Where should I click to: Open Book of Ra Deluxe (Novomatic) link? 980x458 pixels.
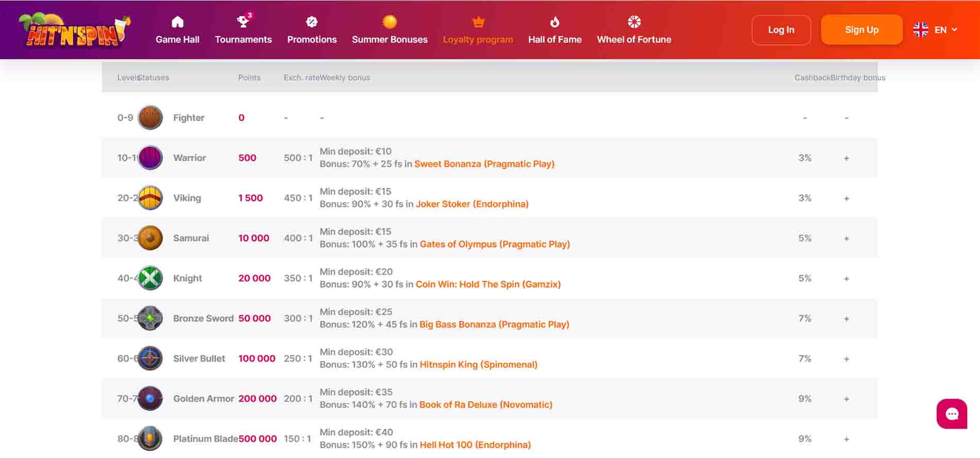click(x=486, y=405)
